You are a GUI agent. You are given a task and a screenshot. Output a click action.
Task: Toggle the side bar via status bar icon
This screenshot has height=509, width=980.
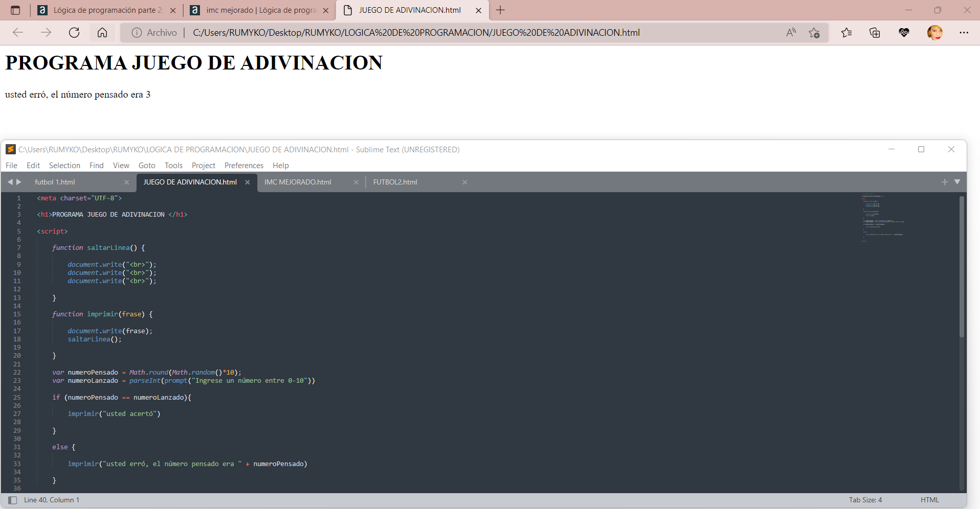(x=13, y=500)
